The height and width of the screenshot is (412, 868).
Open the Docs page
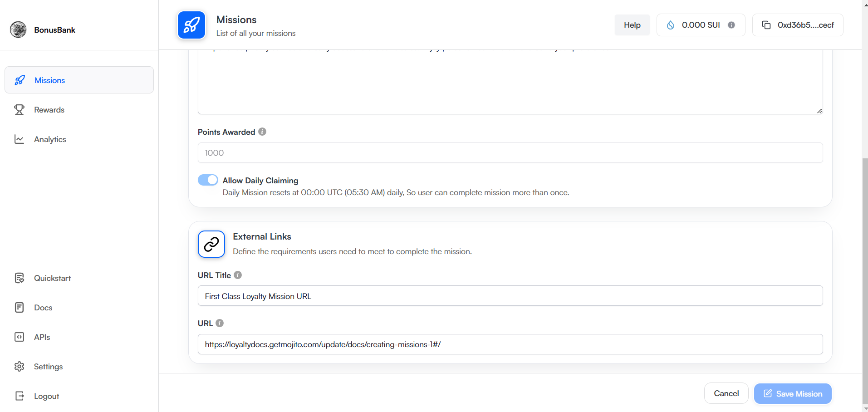79,308
